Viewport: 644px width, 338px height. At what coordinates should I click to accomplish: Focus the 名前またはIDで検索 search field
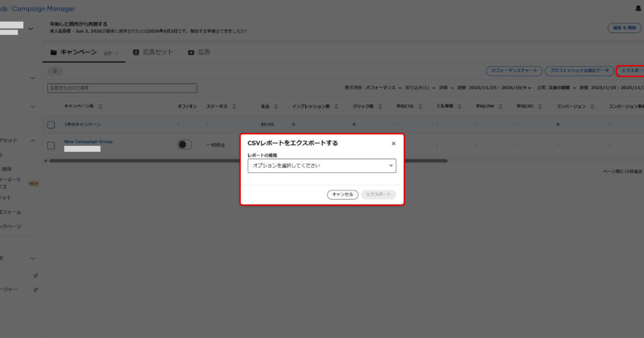coord(122,88)
